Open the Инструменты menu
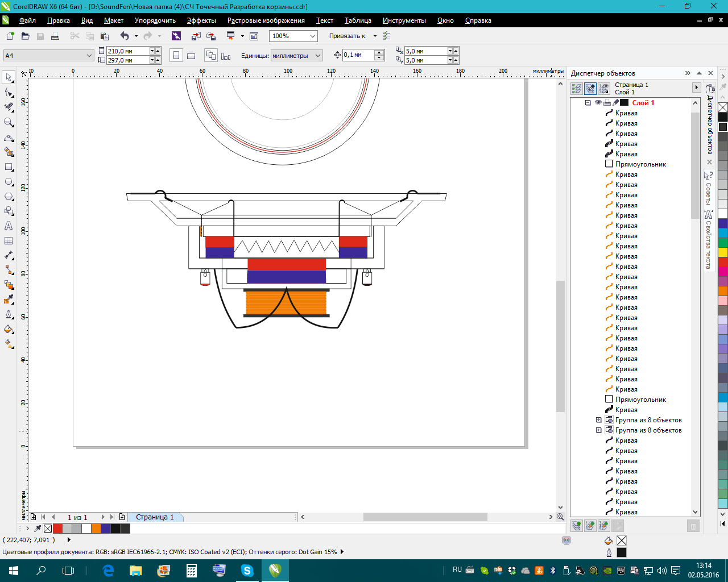Viewport: 728px width, 582px height. pyautogui.click(x=404, y=20)
